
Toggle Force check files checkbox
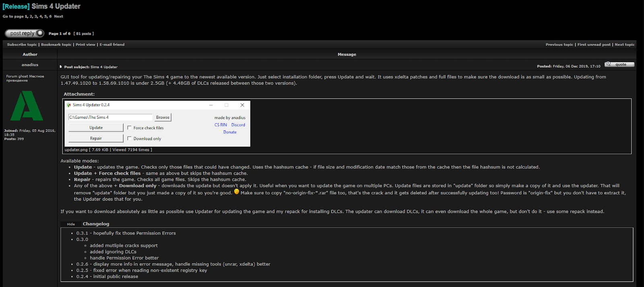(x=130, y=128)
